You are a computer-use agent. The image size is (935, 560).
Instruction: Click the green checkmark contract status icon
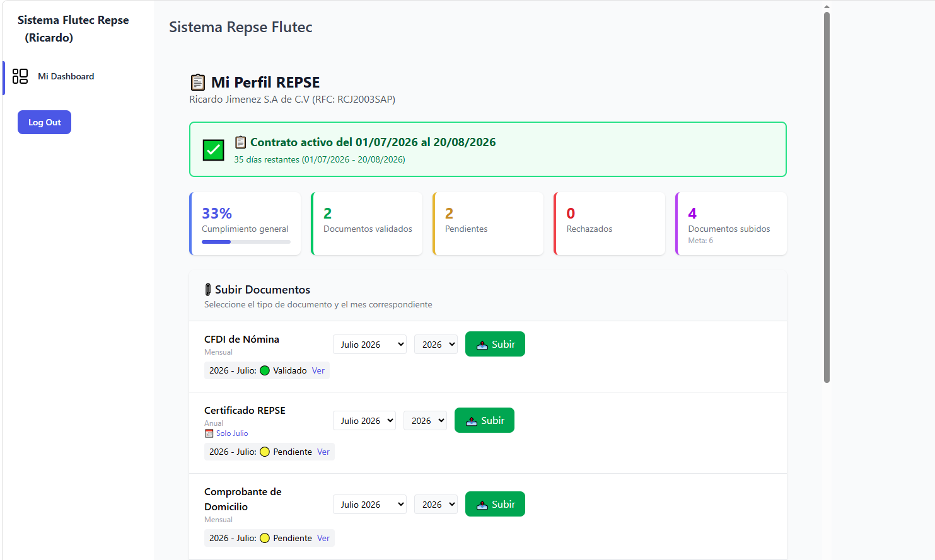point(214,150)
